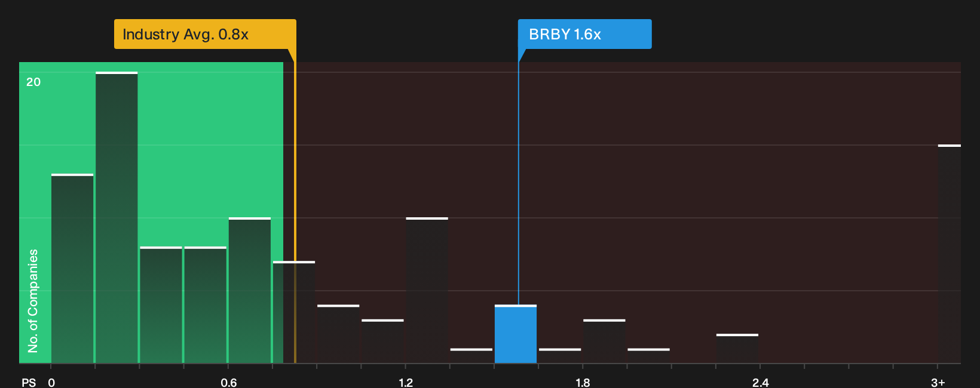Click the 2.4 x-axis tick label
The width and height of the screenshot is (980, 388).
(x=760, y=383)
